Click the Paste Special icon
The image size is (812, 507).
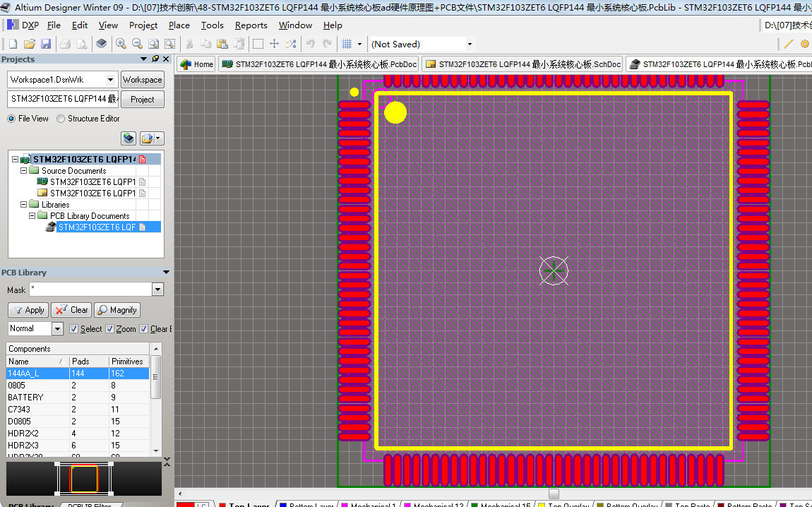click(x=239, y=44)
